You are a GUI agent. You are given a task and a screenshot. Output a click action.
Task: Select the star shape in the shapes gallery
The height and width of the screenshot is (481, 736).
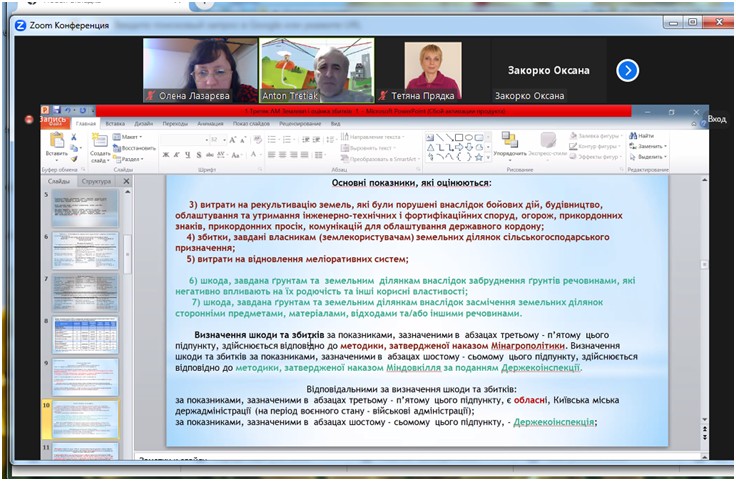click(479, 157)
